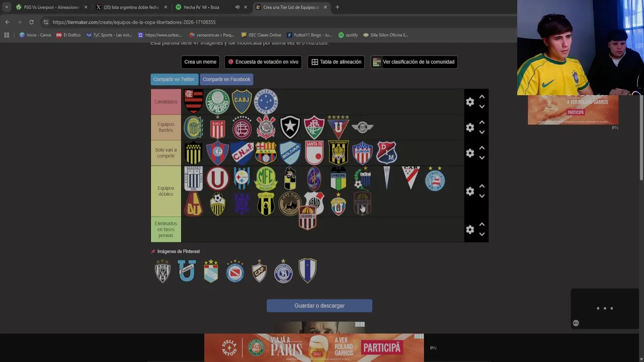This screenshot has width=644, height=362.
Task: Open settings gear for Eliminados en fases previas
Action: click(x=470, y=230)
